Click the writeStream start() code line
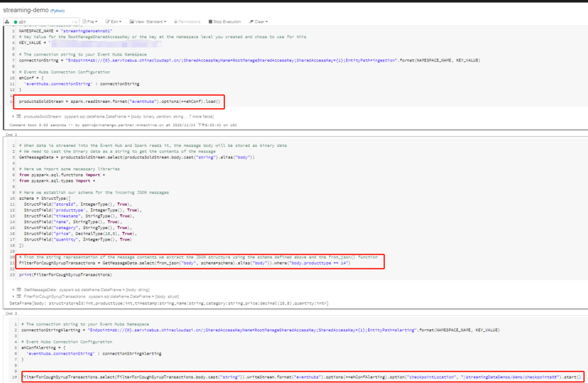 tap(302, 377)
